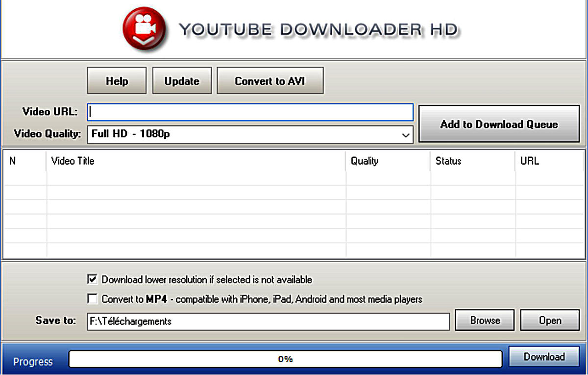Click the Update button
This screenshot has height=375, width=588.
tap(182, 81)
